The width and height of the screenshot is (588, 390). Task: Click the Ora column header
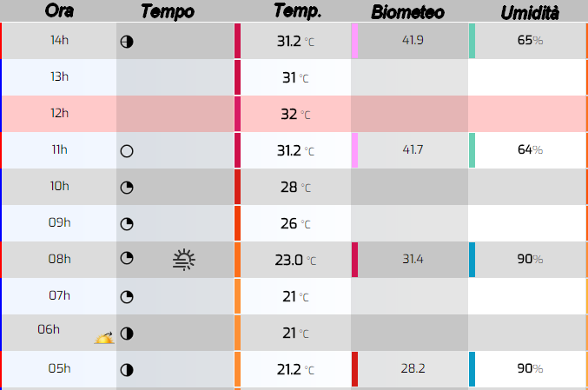pos(59,10)
